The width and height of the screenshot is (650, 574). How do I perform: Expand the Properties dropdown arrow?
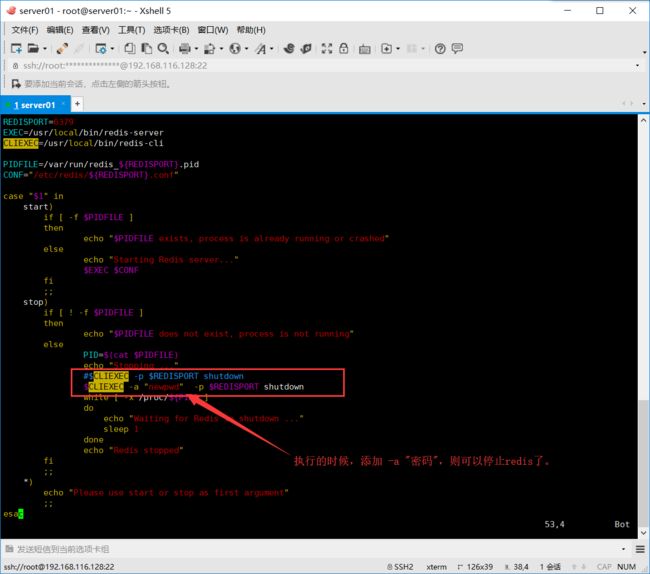tap(112, 49)
